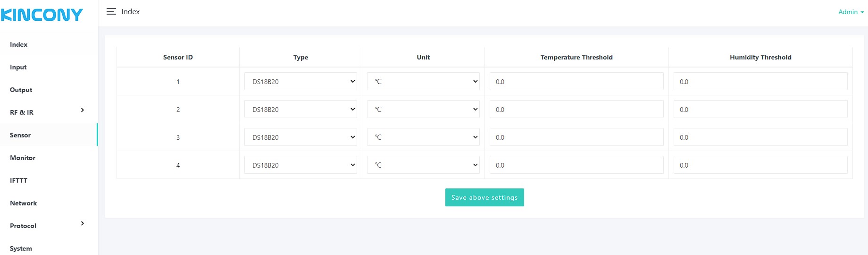
Task: Open Type dropdown for sensor 1
Action: coord(300,81)
